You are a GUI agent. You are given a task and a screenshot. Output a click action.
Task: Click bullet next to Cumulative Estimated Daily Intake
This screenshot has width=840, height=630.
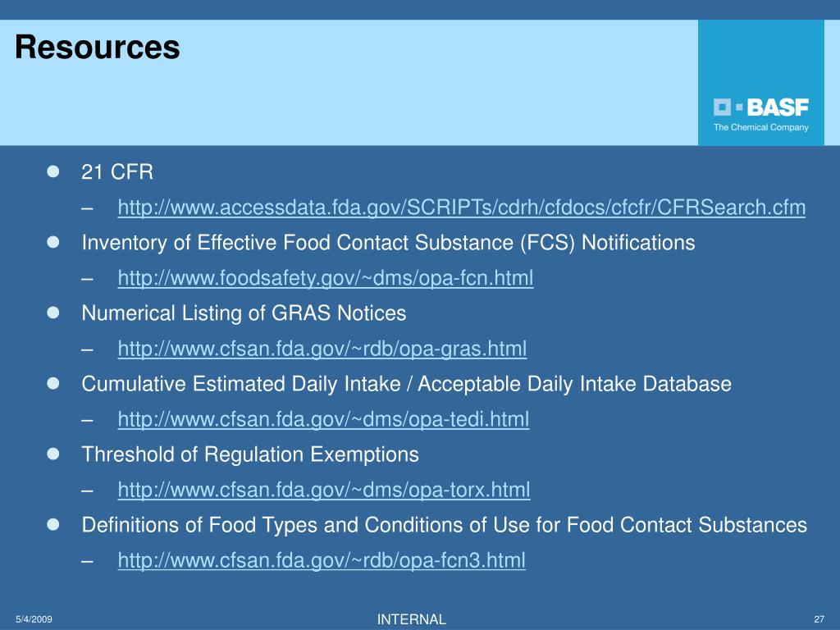tap(53, 383)
